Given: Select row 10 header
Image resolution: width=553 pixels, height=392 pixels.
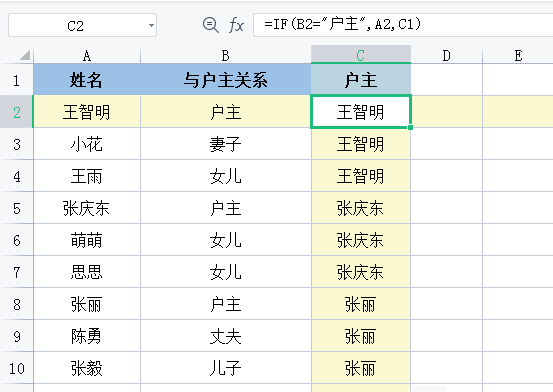Looking at the screenshot, I should pos(17,368).
